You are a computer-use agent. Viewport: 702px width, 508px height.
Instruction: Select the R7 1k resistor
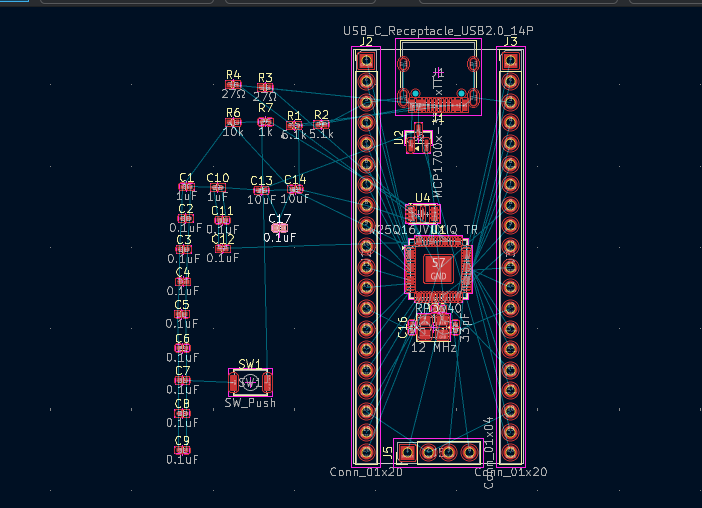265,122
